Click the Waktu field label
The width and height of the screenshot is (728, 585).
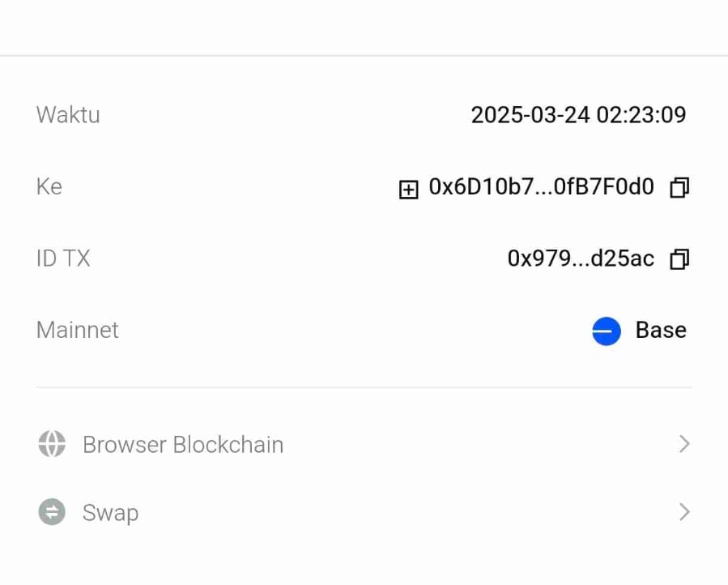(x=68, y=115)
